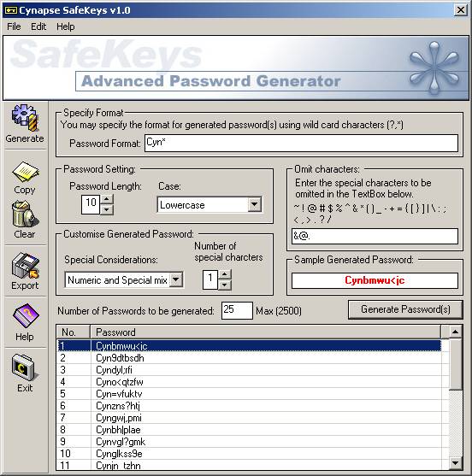
Task: Open the Special Considerations dropdown
Action: pyautogui.click(x=176, y=279)
